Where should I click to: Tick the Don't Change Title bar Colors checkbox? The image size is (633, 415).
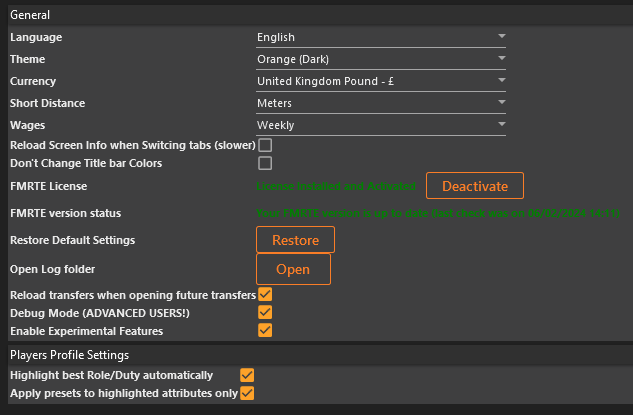tap(265, 163)
